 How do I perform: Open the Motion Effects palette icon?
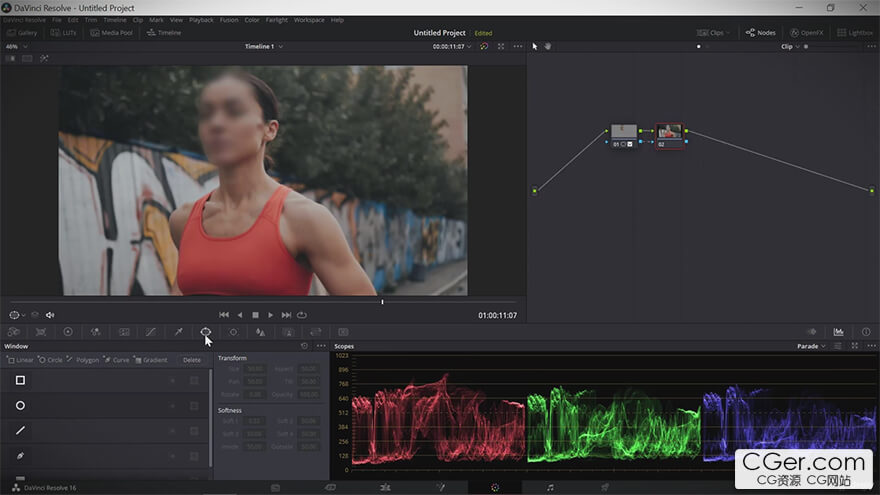[x=124, y=332]
